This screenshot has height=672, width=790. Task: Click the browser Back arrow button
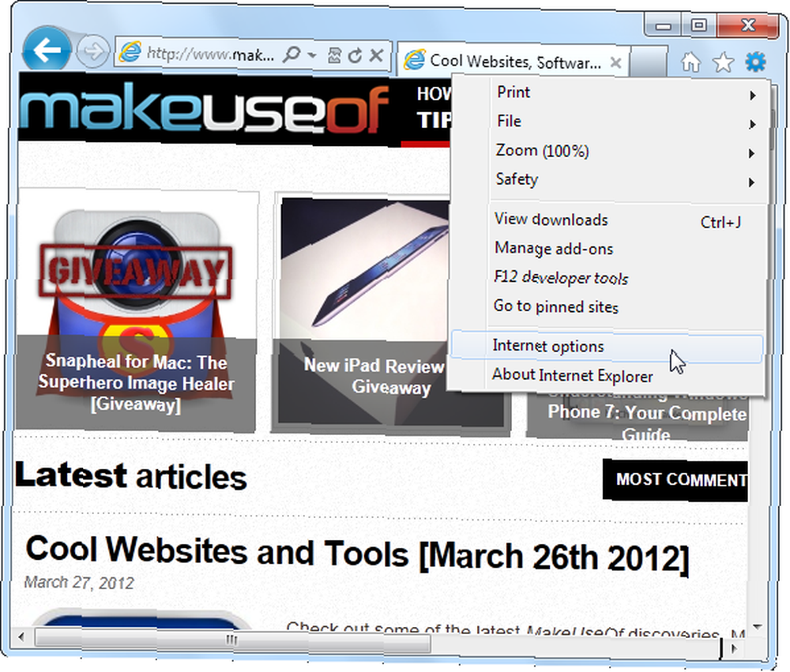[47, 51]
